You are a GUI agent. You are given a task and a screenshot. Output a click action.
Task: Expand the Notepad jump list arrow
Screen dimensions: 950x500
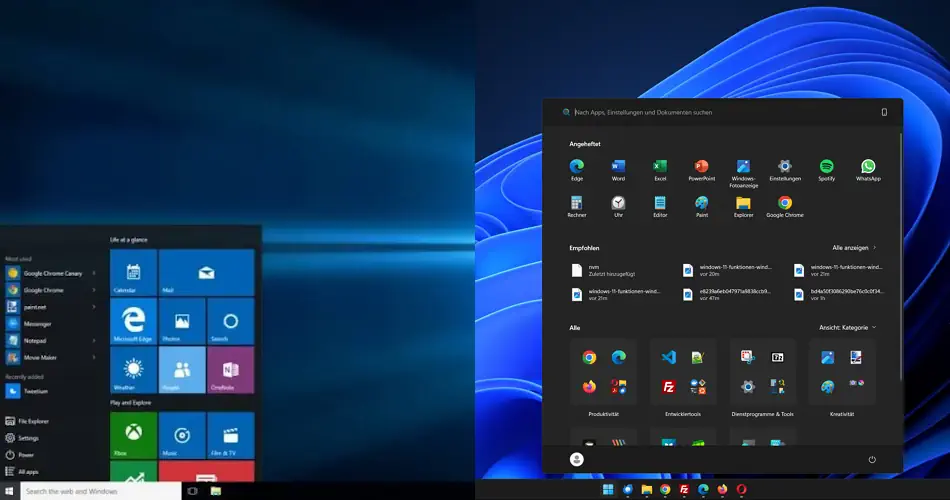[x=94, y=341]
